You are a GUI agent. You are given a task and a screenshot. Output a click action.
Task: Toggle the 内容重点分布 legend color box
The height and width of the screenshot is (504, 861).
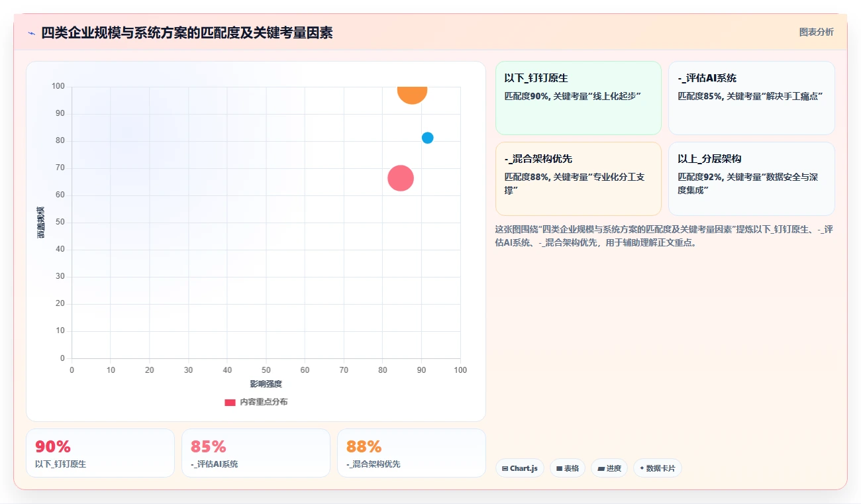(x=230, y=402)
